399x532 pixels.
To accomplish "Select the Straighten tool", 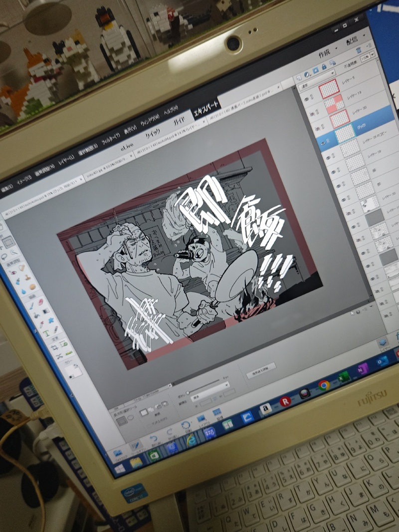I will click(x=69, y=353).
